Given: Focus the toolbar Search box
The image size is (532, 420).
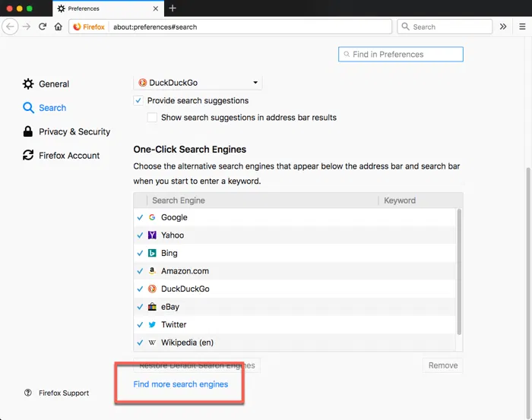Looking at the screenshot, I should pos(445,27).
